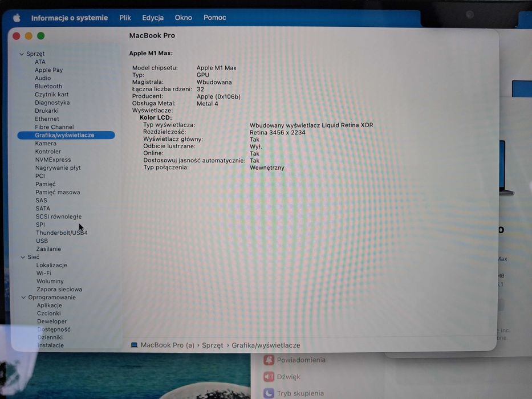Select Lokalizacje under Sieć
532x399 pixels.
51,265
